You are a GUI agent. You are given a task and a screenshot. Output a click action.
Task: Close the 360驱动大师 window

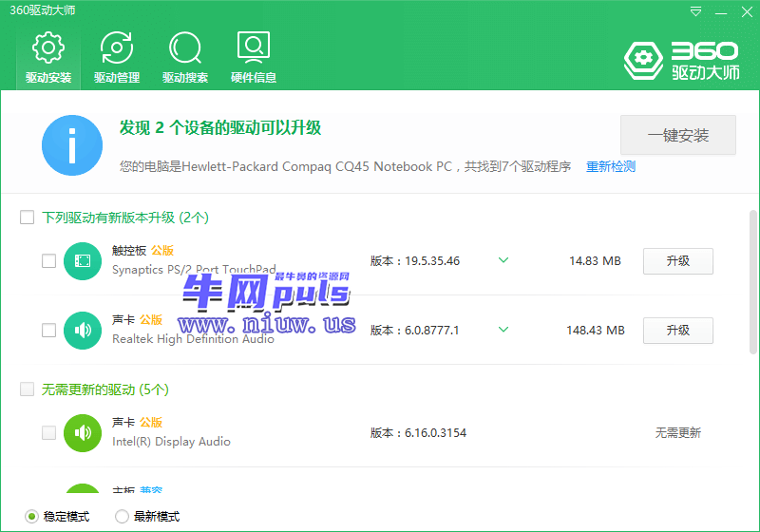[747, 12]
